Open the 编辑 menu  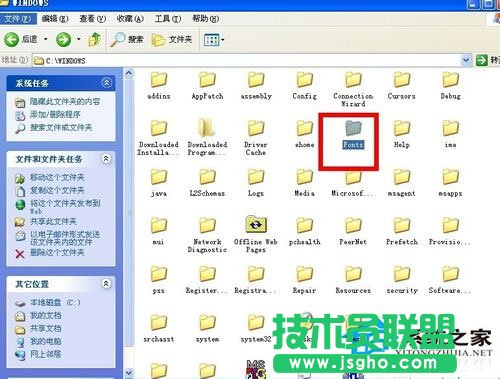coord(55,19)
